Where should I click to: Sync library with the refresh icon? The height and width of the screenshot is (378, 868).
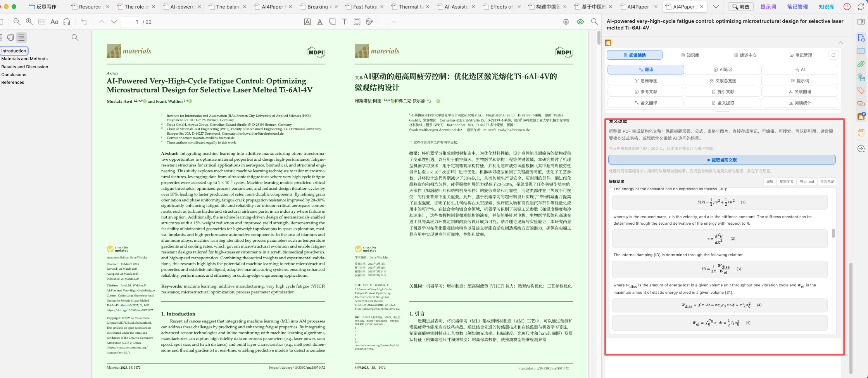pyautogui.click(x=861, y=7)
